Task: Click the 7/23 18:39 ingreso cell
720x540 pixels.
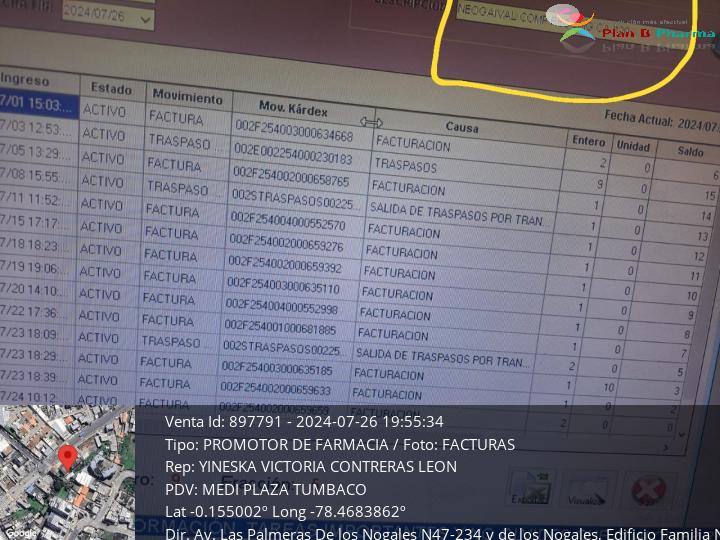Action: 34,376
